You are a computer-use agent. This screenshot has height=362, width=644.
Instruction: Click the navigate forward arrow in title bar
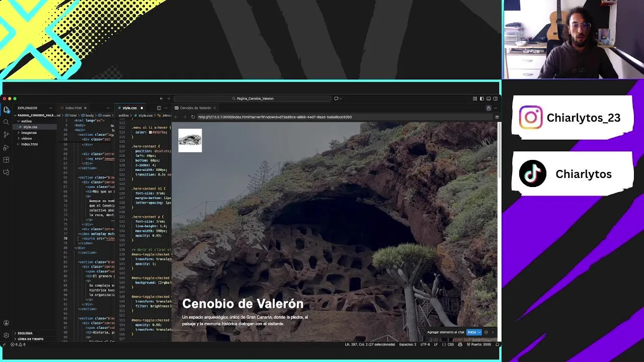coord(168,99)
